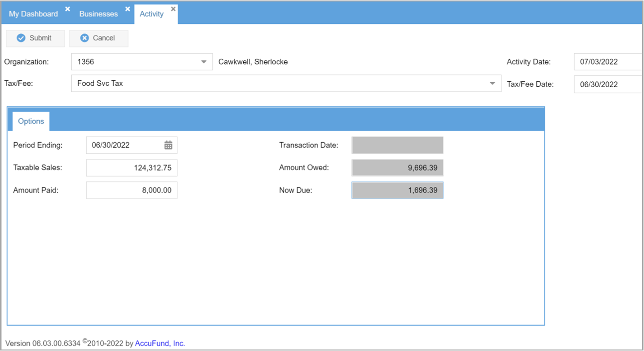Click the Now Due field
The image size is (644, 351).
tap(397, 190)
